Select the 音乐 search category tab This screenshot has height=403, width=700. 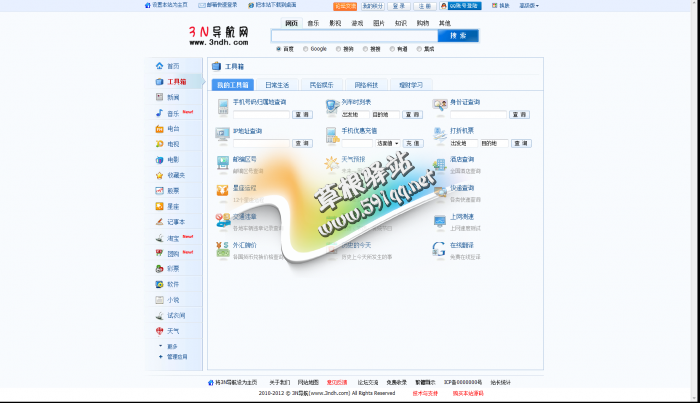313,23
